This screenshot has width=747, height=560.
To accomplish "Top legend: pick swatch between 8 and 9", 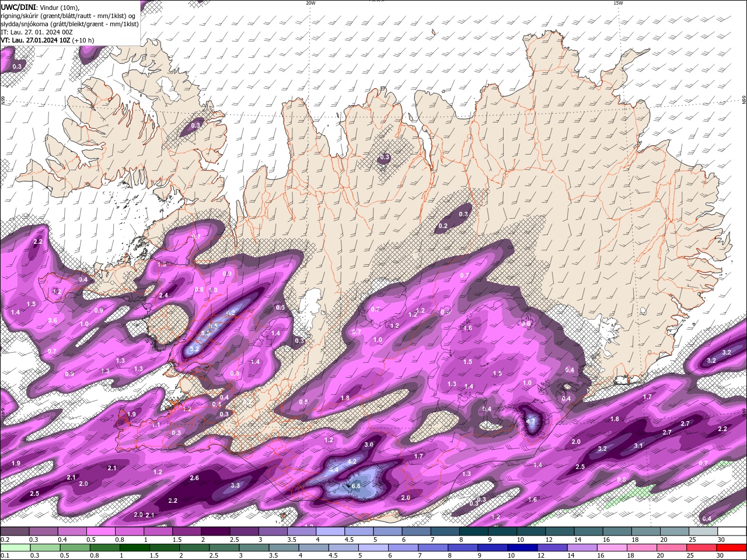I will coord(474,531).
